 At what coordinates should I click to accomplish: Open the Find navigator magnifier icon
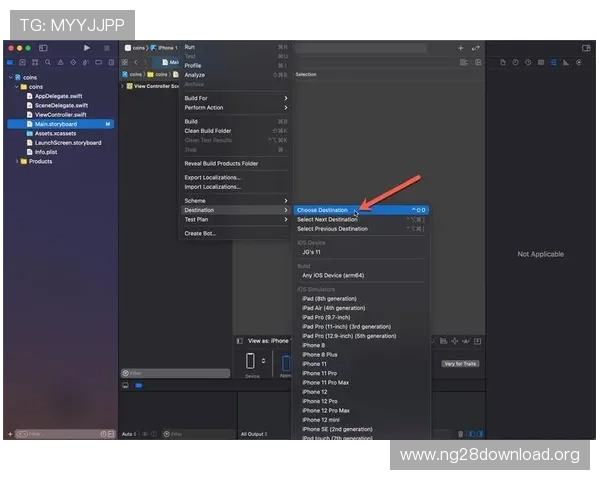[x=46, y=62]
